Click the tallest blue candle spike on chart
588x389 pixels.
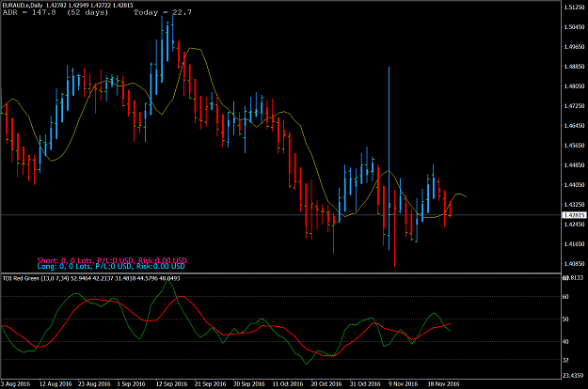[389, 158]
